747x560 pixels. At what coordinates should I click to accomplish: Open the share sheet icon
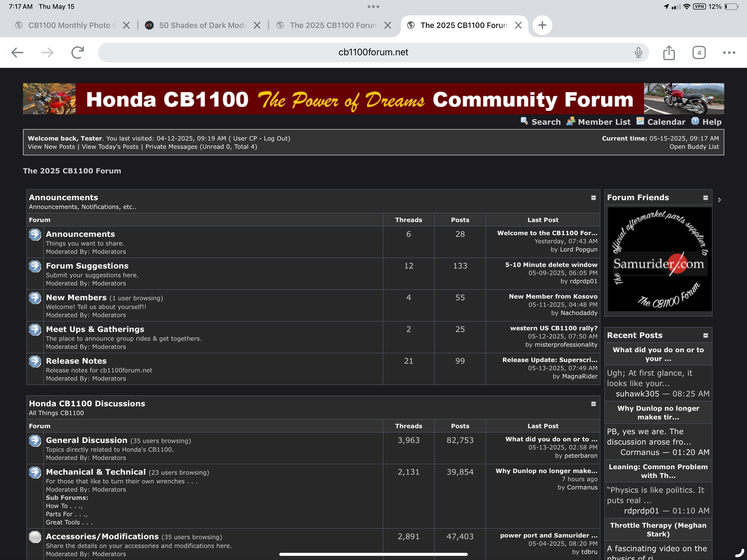(x=669, y=53)
